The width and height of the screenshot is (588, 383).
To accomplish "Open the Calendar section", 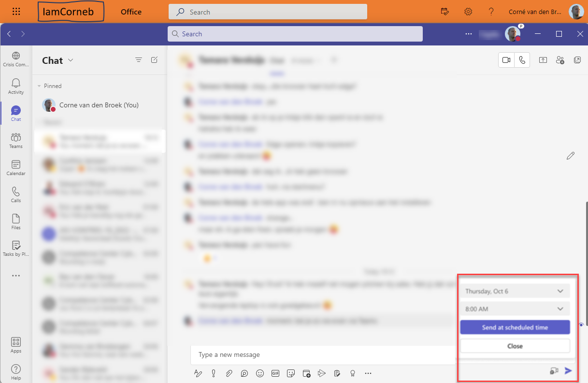I will pos(16,167).
